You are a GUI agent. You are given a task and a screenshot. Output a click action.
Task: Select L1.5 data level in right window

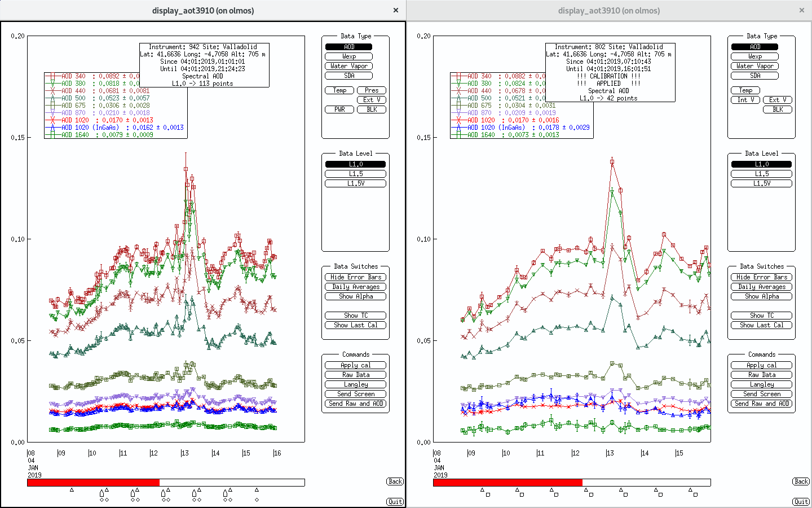coord(761,174)
